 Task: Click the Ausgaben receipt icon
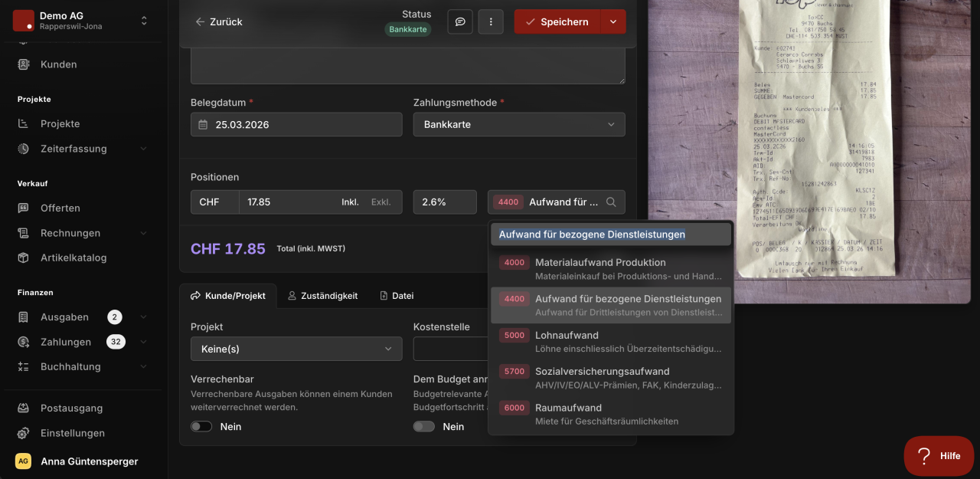[x=24, y=317]
